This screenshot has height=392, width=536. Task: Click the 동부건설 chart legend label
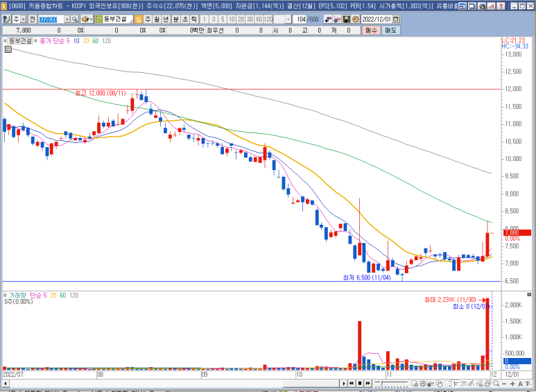point(21,41)
